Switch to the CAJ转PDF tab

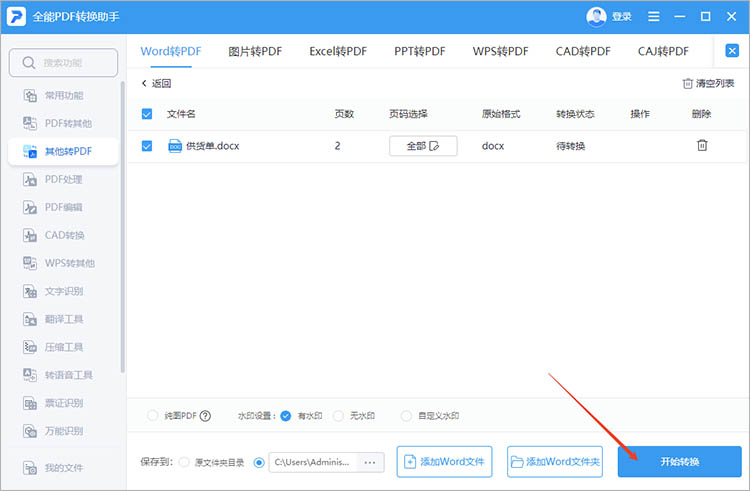pyautogui.click(x=663, y=51)
